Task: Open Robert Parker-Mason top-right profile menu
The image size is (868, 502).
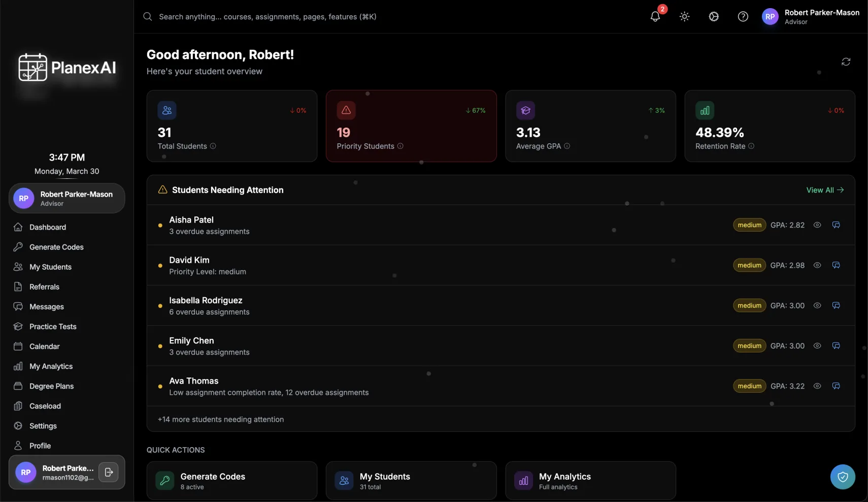Action: click(x=811, y=17)
